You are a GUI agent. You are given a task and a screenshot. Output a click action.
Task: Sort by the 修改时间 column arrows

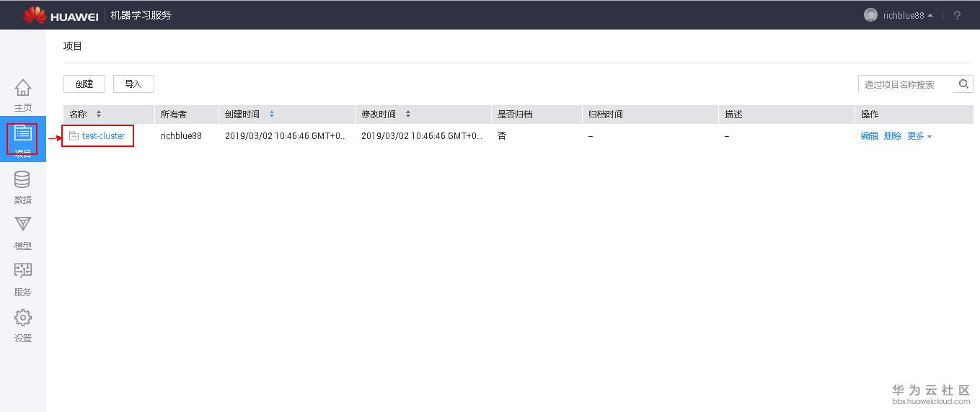pos(407,115)
